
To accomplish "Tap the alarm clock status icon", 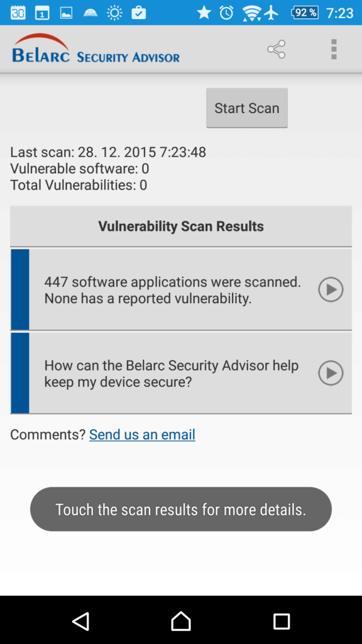I will [226, 13].
